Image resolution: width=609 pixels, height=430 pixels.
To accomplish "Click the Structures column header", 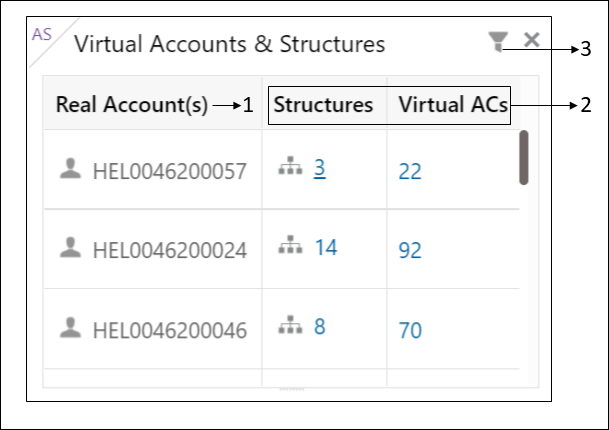I will [x=324, y=104].
